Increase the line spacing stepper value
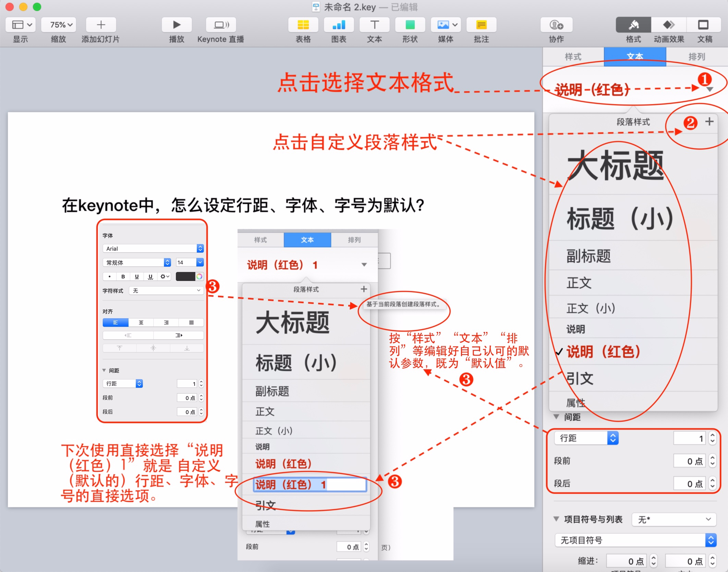Viewport: 728px width, 572px height. 713,435
